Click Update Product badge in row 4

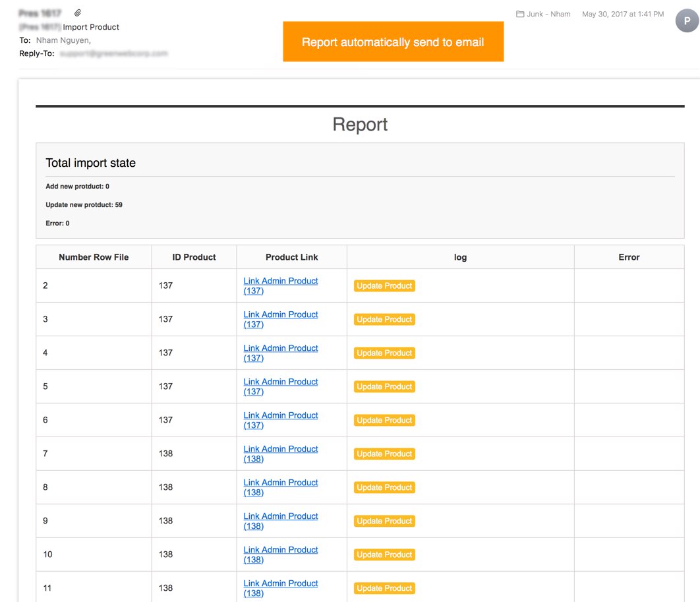pyautogui.click(x=384, y=353)
